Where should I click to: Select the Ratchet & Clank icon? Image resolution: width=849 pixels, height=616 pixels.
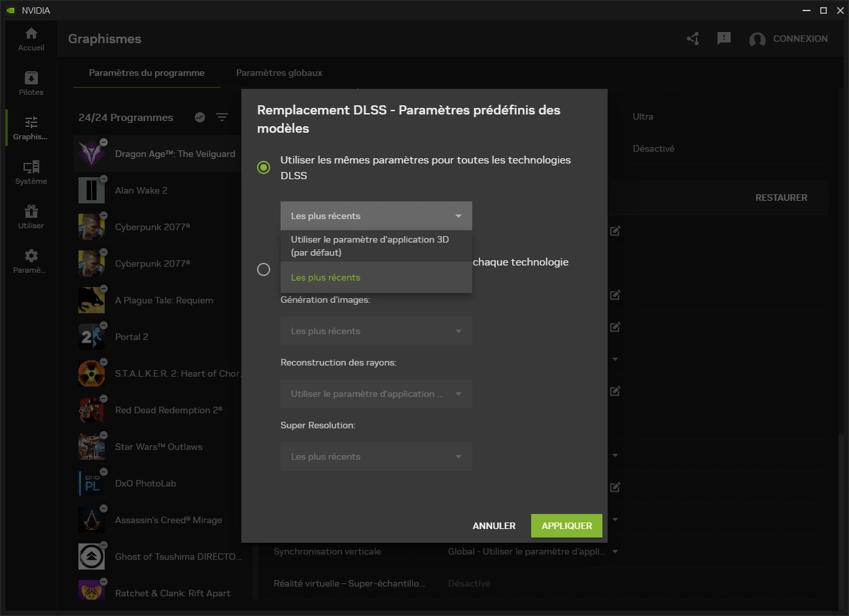pos(92,592)
